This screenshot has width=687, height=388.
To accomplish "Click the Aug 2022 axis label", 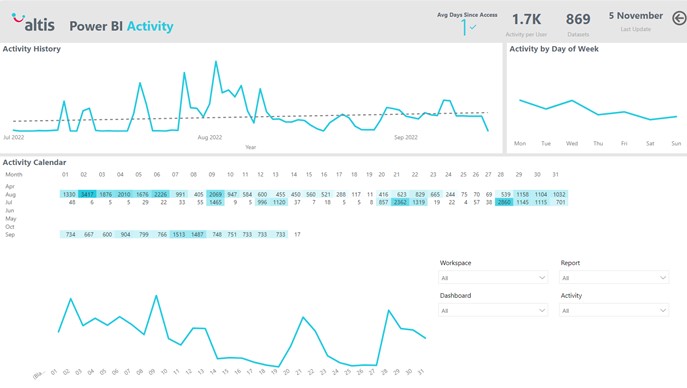I will 210,137.
